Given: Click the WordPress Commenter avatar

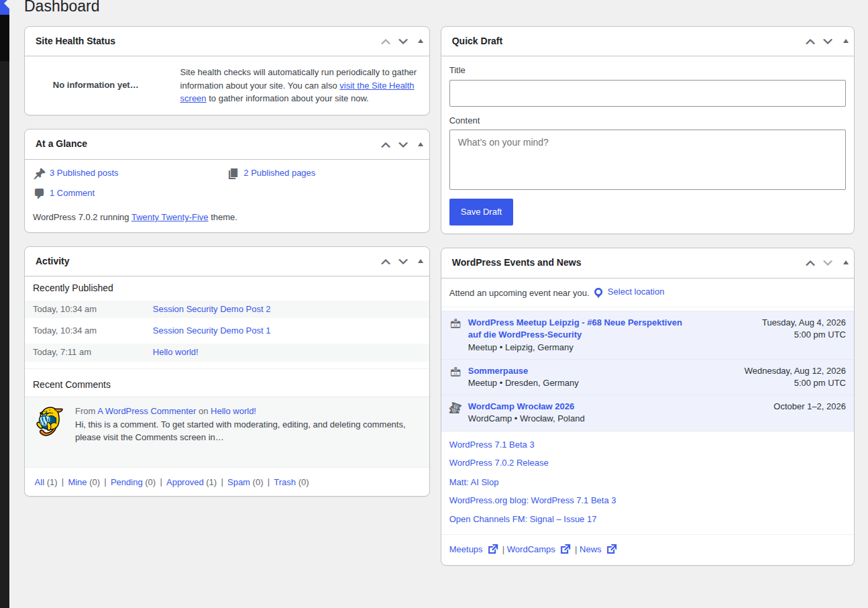Looking at the screenshot, I should (50, 421).
